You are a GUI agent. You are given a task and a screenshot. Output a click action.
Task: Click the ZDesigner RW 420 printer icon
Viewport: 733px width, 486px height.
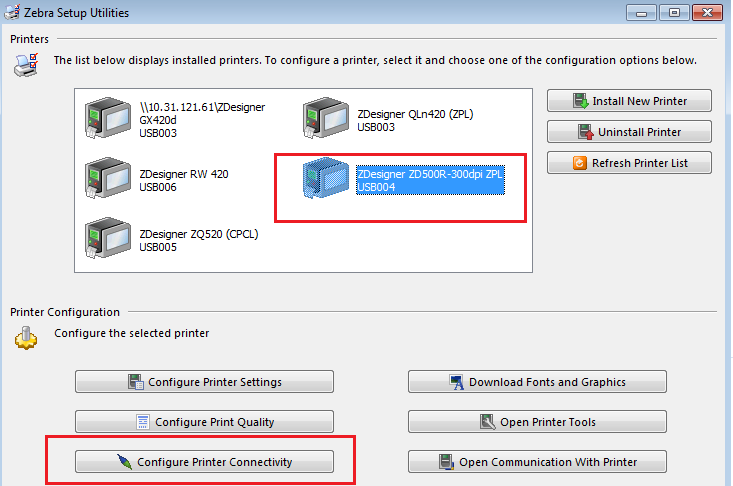108,180
